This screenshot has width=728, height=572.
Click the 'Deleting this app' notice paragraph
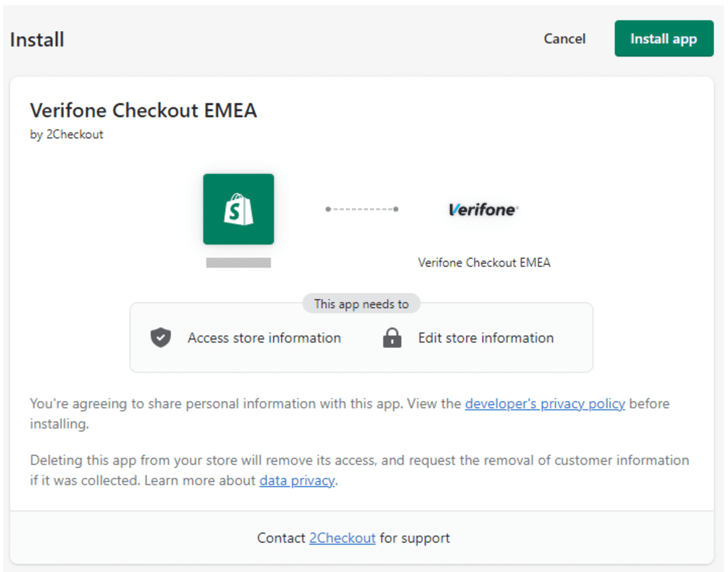[360, 471]
